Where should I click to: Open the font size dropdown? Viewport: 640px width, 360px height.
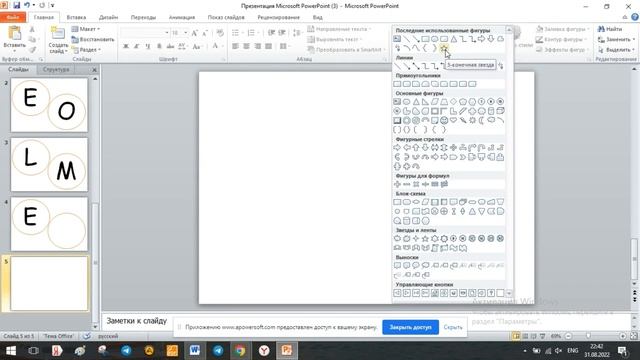186,33
